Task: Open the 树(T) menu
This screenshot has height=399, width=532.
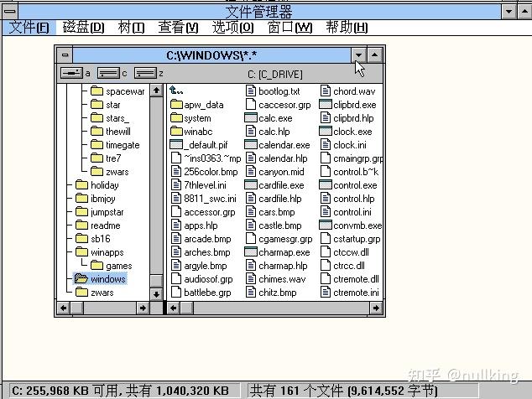Action: point(131,28)
